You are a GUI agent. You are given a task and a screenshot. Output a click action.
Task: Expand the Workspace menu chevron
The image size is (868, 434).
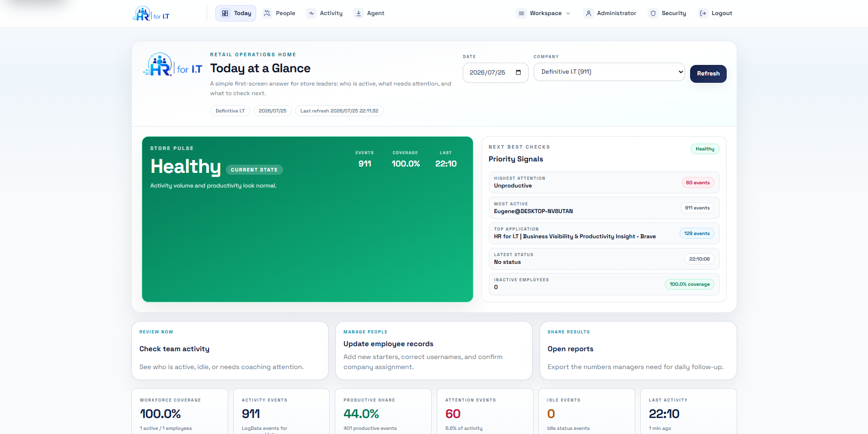click(568, 13)
